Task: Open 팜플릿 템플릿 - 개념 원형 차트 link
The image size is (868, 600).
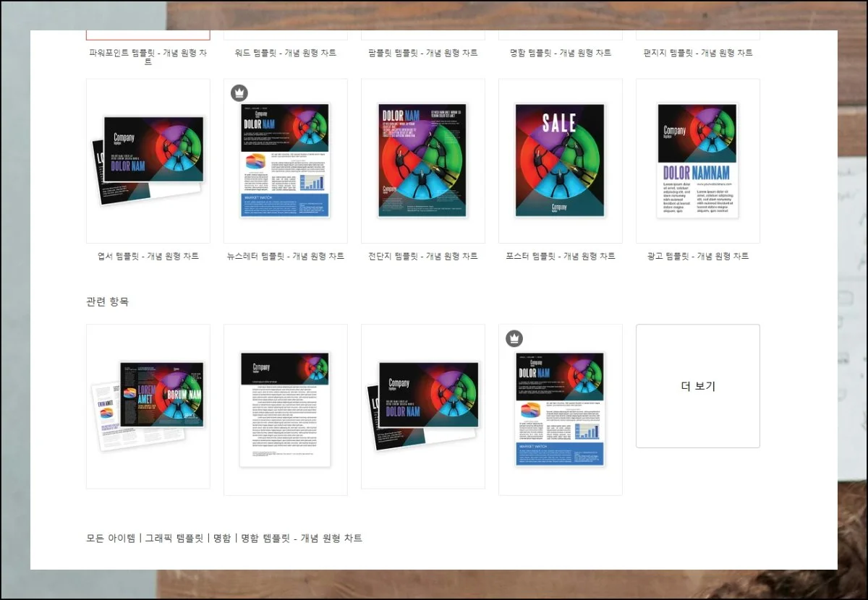Action: (422, 53)
